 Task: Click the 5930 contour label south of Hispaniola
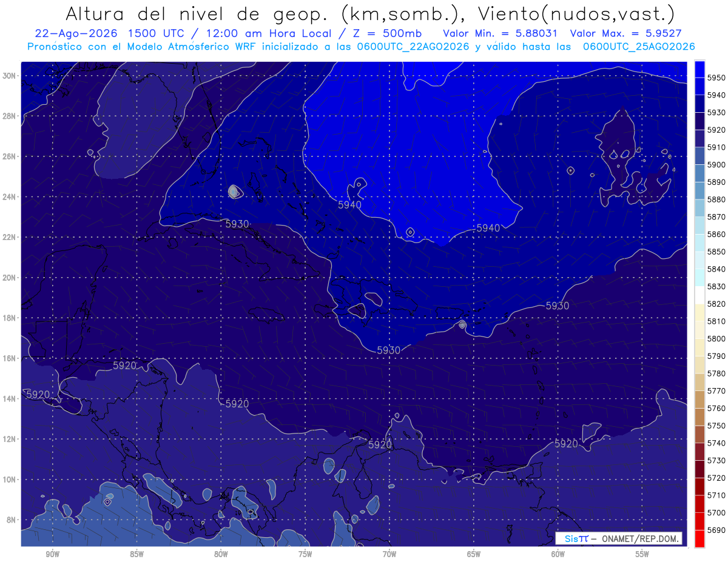click(x=389, y=350)
